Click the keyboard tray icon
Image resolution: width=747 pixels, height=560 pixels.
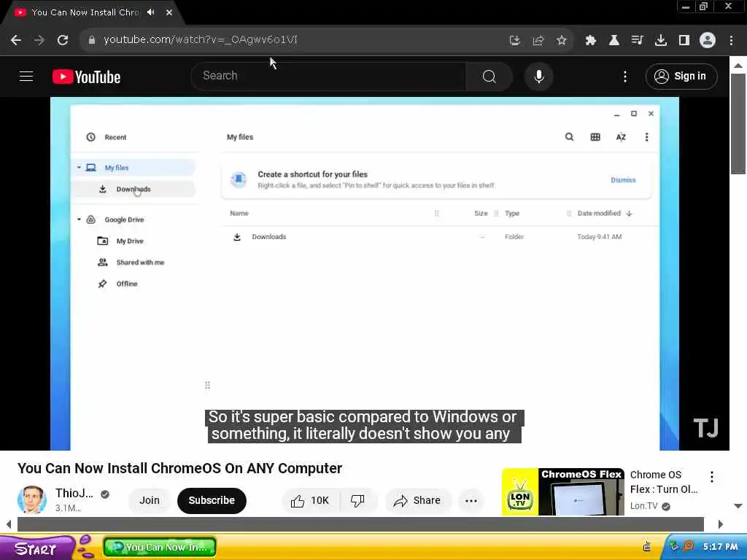pos(647,546)
